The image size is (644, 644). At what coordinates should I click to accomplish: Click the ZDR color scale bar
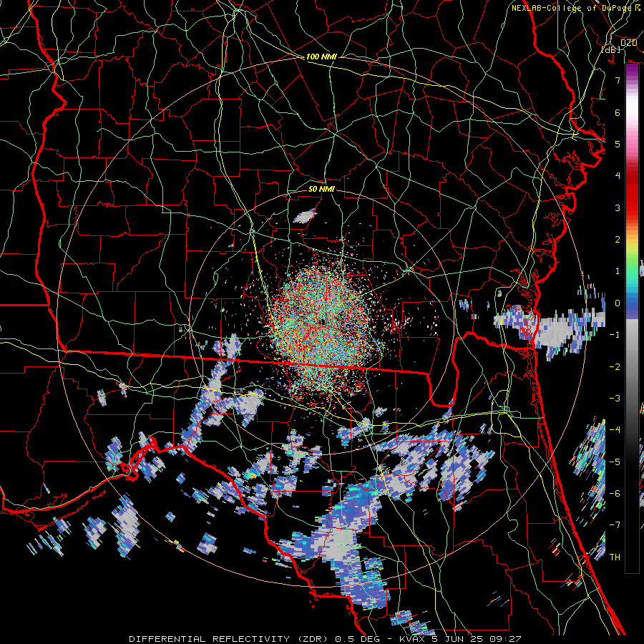click(632, 318)
